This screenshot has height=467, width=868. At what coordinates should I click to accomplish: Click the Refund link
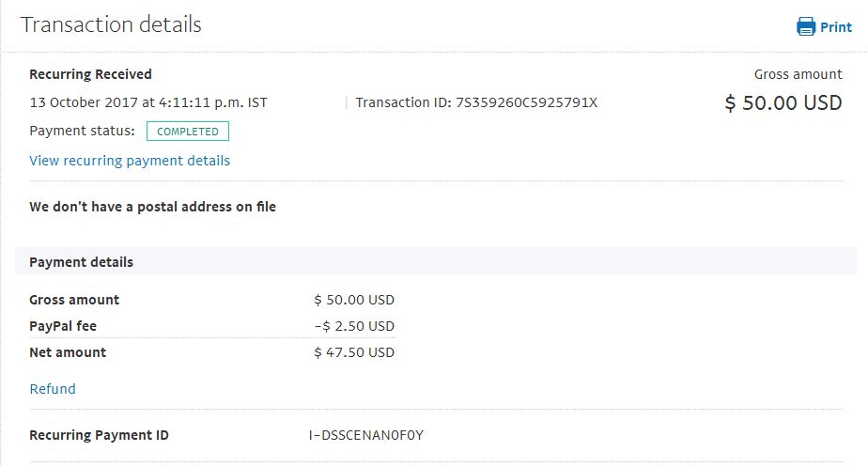click(x=53, y=389)
